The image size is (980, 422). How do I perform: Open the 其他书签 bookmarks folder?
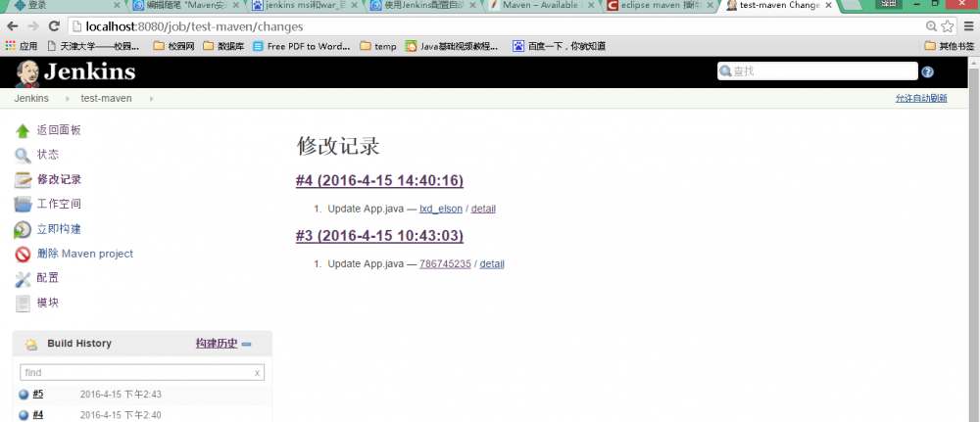coord(950,46)
